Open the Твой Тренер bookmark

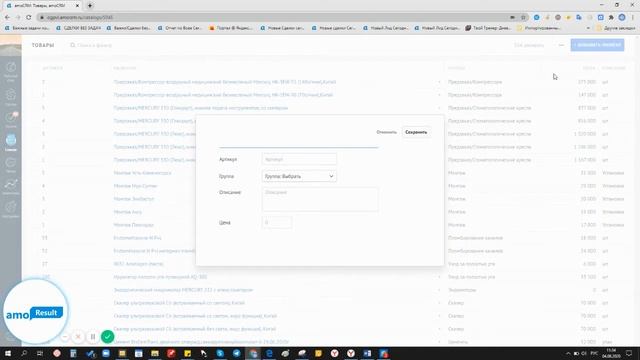click(488, 28)
